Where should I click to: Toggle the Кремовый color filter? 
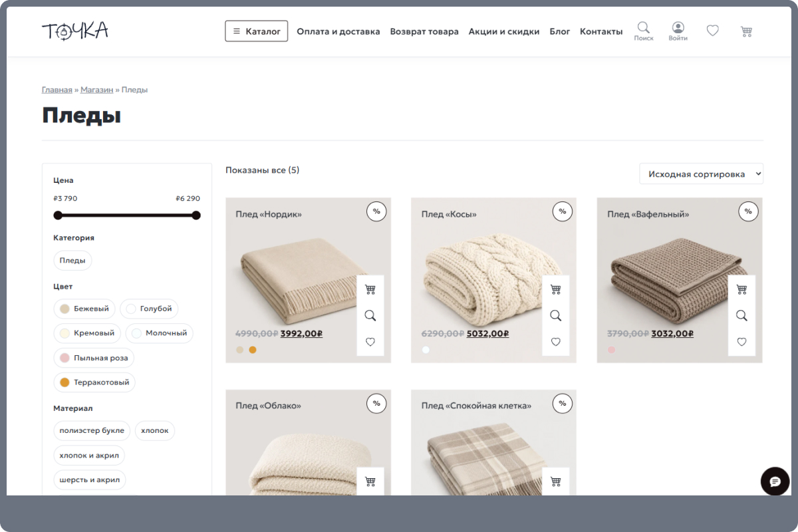click(x=87, y=333)
